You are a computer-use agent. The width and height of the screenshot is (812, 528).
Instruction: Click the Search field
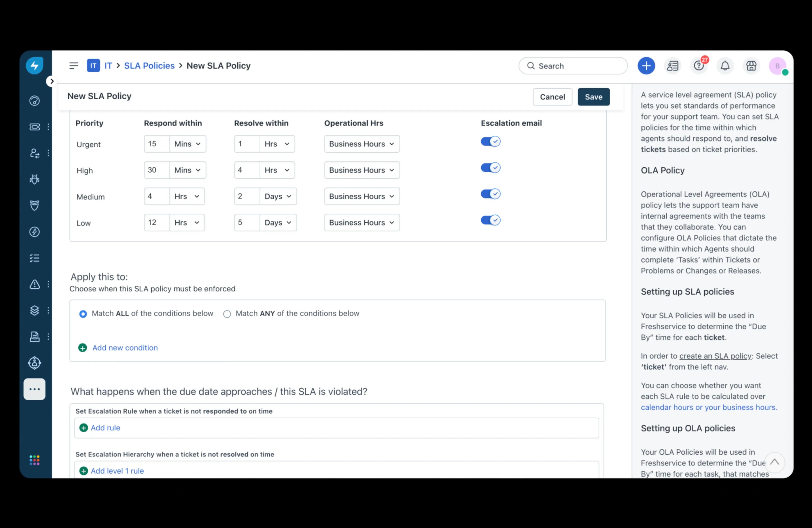click(x=573, y=66)
